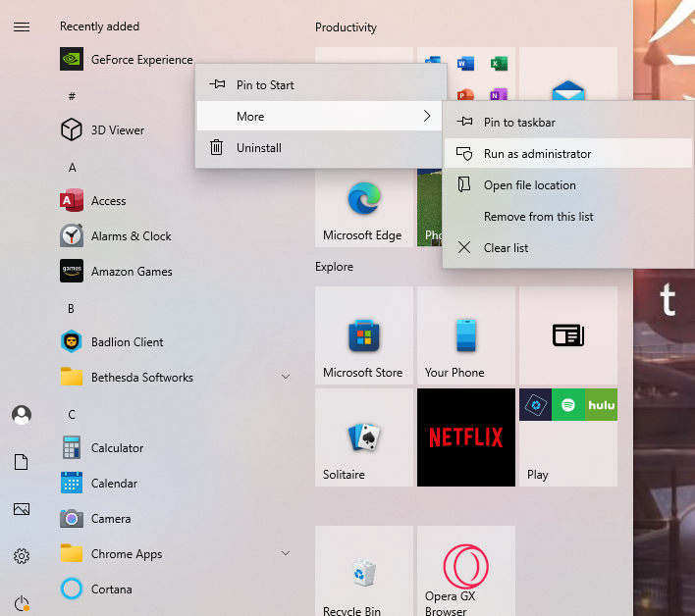This screenshot has width=695, height=616.
Task: Select Open file location
Action: [x=529, y=185]
